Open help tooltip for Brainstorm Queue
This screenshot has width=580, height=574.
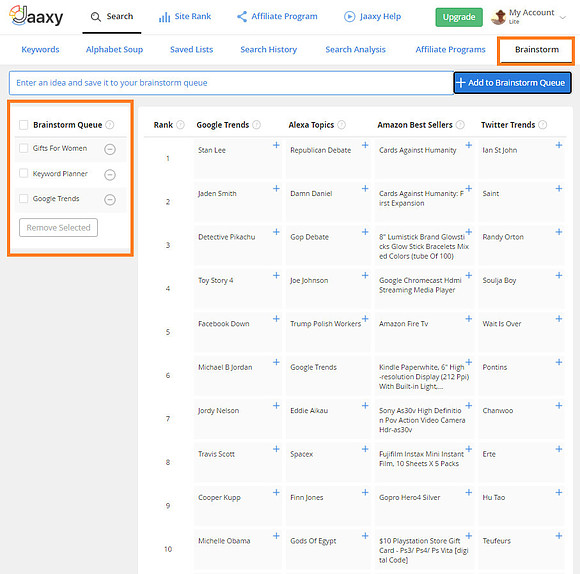109,125
